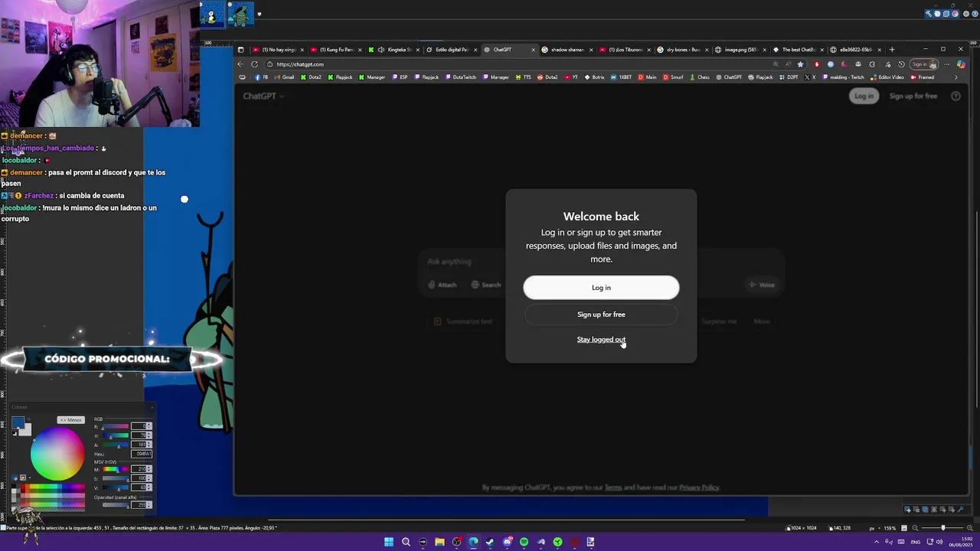The width and height of the screenshot is (980, 551).
Task: Open Microsoft Edge from the taskbar
Action: coord(473,542)
